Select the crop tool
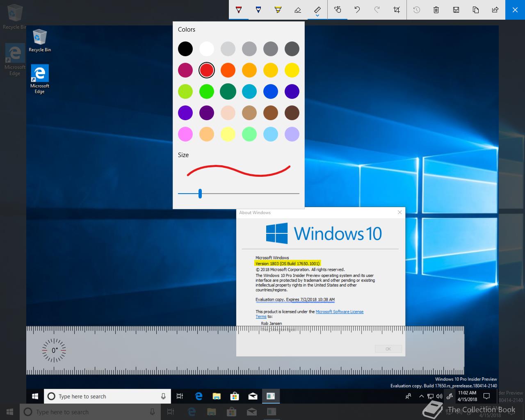 click(x=397, y=10)
